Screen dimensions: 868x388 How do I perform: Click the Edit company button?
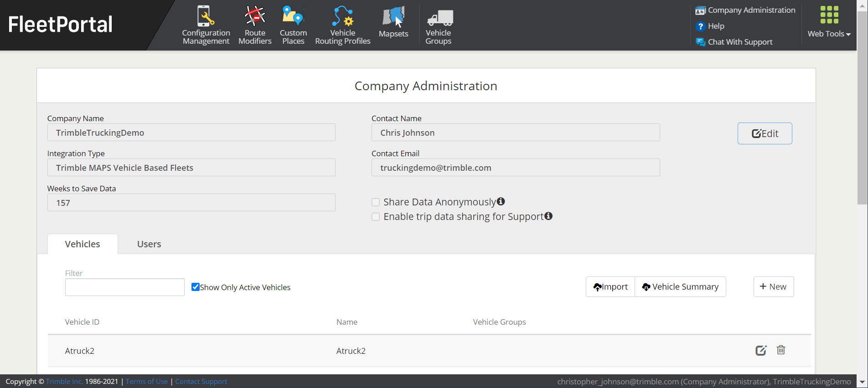point(765,133)
